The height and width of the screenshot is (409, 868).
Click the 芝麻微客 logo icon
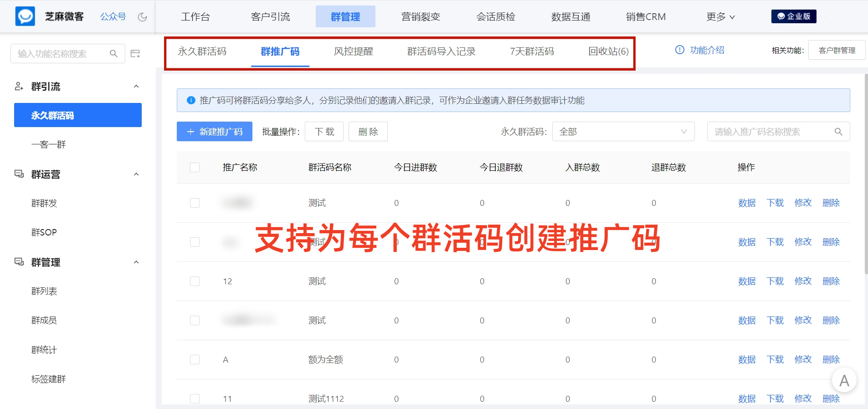(x=25, y=16)
